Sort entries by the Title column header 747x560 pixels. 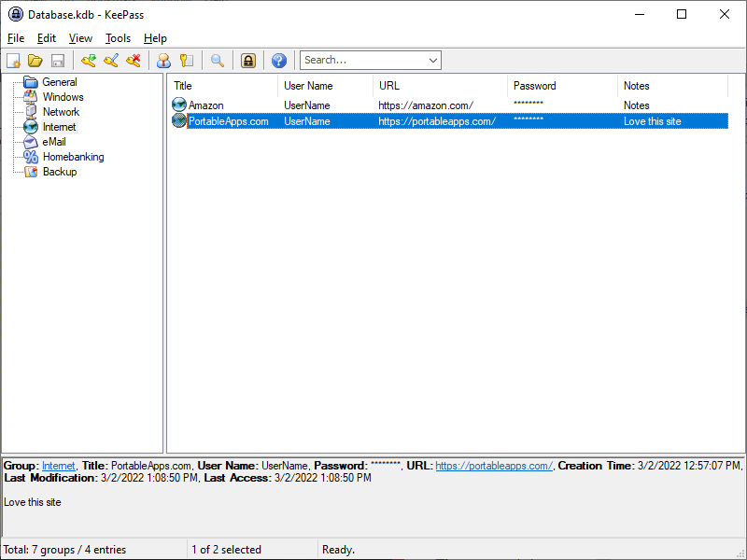click(x=222, y=86)
